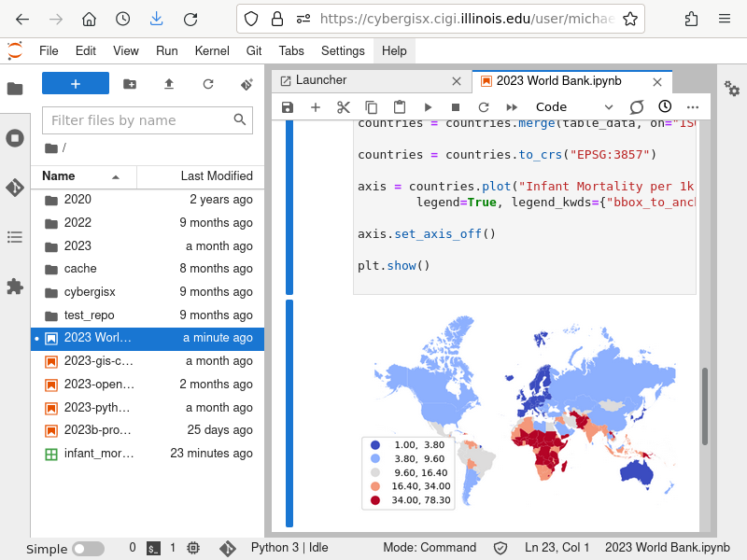Viewport: 747px width, 560px height.
Task: Click the blue new launcher button
Action: [x=76, y=84]
